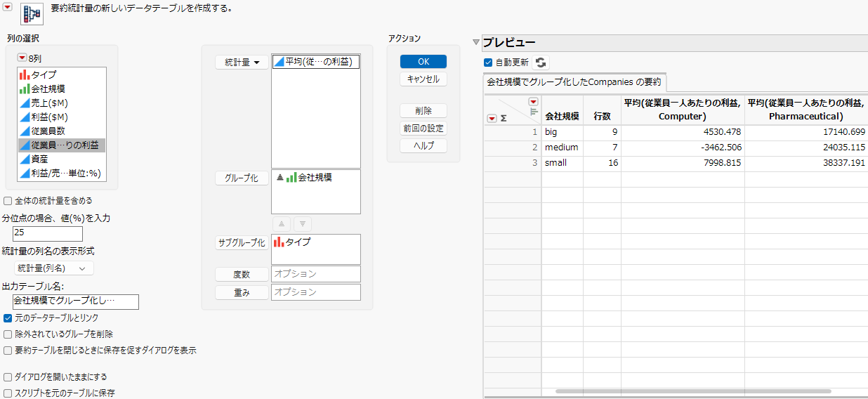Click the quantile percent field showing 25
Image resolution: width=868 pixels, height=399 pixels.
tap(48, 233)
